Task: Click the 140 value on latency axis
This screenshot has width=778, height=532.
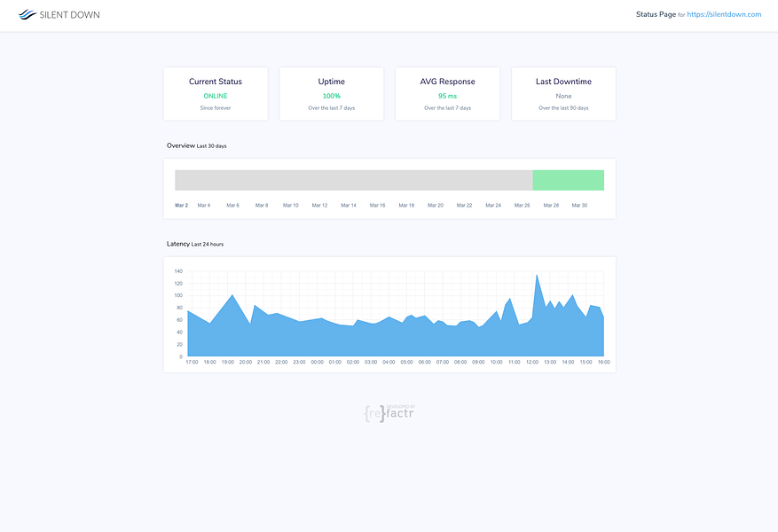Action: [x=178, y=271]
